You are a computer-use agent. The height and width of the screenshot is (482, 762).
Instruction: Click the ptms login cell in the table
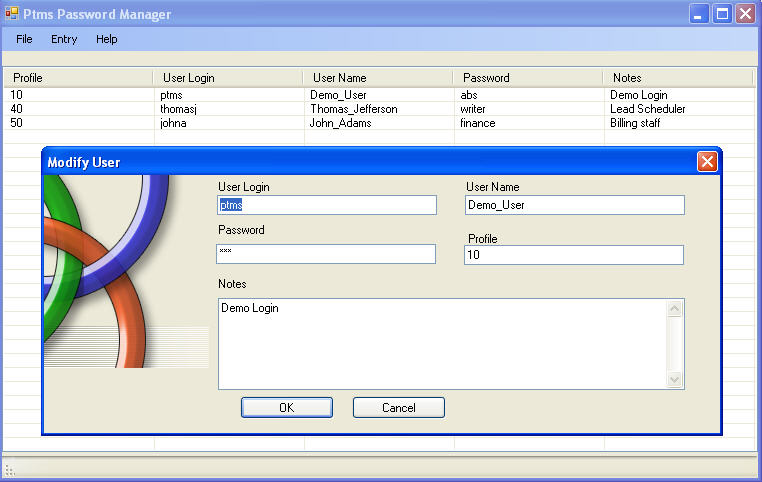coord(172,95)
